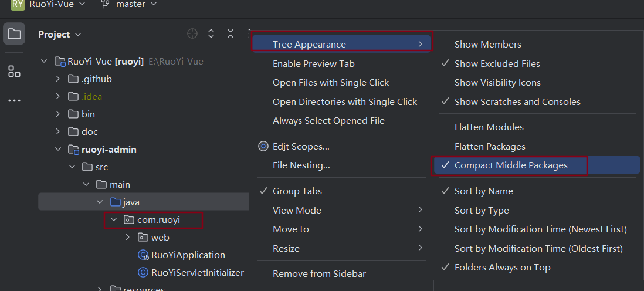
Task: Click the Collapse All icon in Project header
Action: pyautogui.click(x=231, y=34)
